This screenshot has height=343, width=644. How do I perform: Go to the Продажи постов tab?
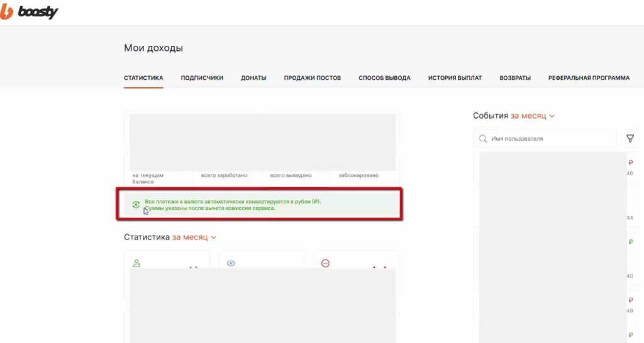pyautogui.click(x=312, y=78)
